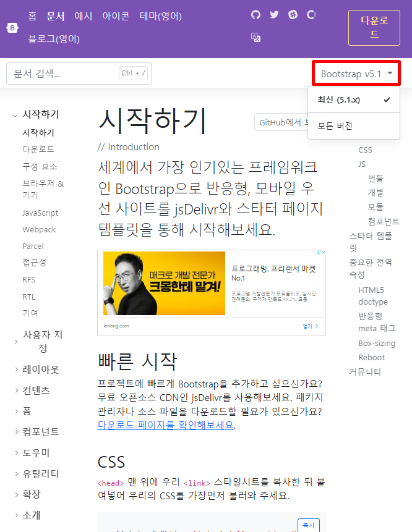The image size is (412, 532).
Task: Jump to HTML5 doctype in contents
Action: tap(373, 296)
